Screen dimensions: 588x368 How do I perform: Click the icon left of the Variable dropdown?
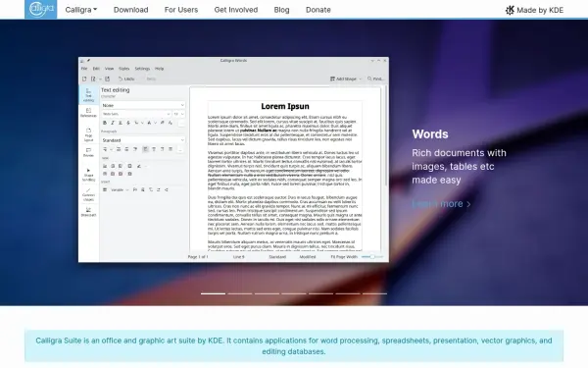[x=105, y=189]
